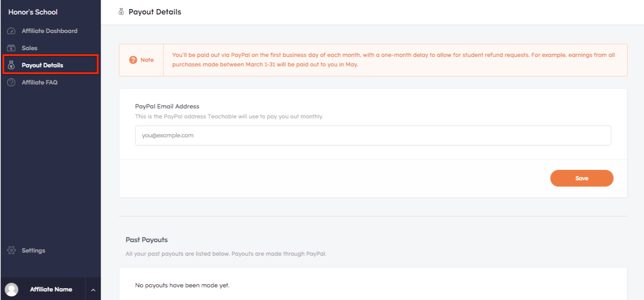Go to the Sales page
The height and width of the screenshot is (300, 644).
click(29, 48)
